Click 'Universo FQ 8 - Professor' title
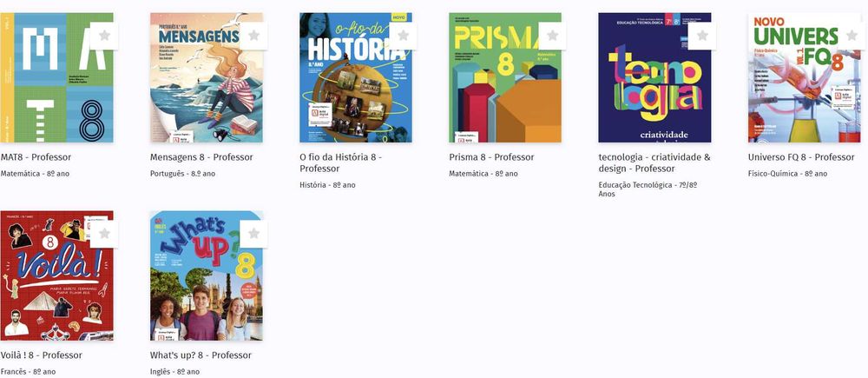Image resolution: width=868 pixels, height=378 pixels. tap(801, 157)
